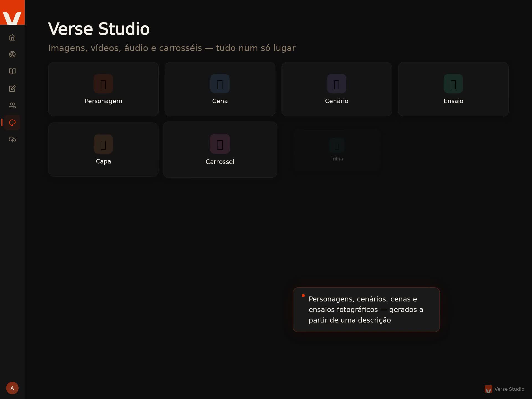Open the user avatar labeled A
The image size is (532, 399).
(x=12, y=388)
